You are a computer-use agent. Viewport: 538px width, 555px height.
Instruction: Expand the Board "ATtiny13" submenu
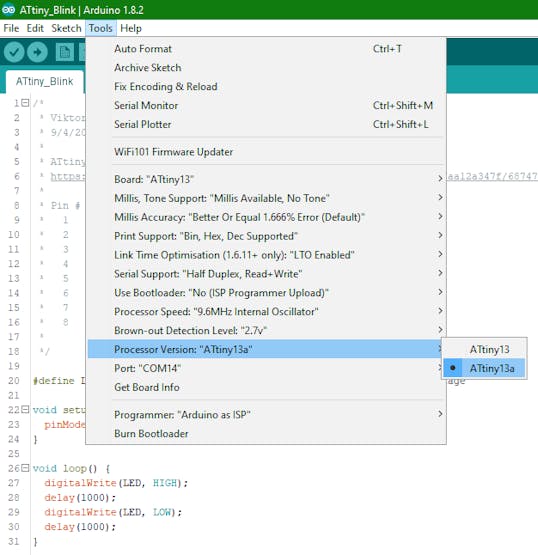267,179
